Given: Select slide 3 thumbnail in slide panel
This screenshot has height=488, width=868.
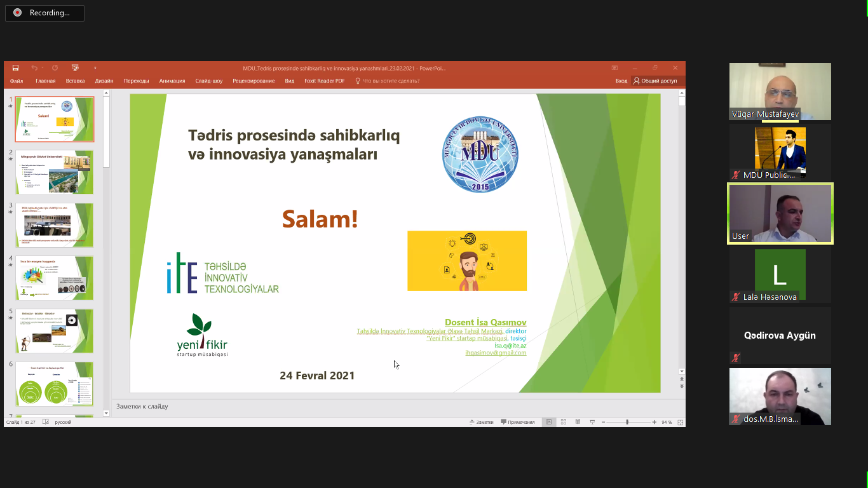Looking at the screenshot, I should tap(55, 225).
